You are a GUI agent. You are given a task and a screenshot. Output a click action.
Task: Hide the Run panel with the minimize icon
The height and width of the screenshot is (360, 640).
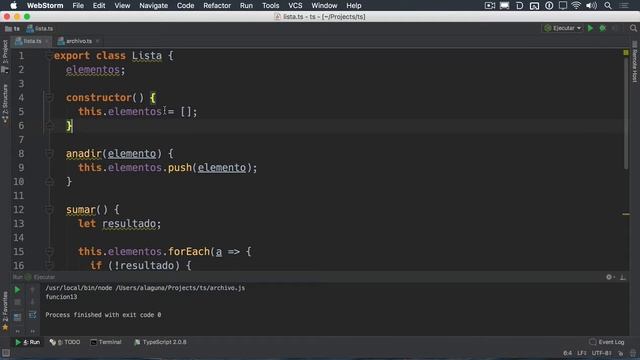pos(623,277)
